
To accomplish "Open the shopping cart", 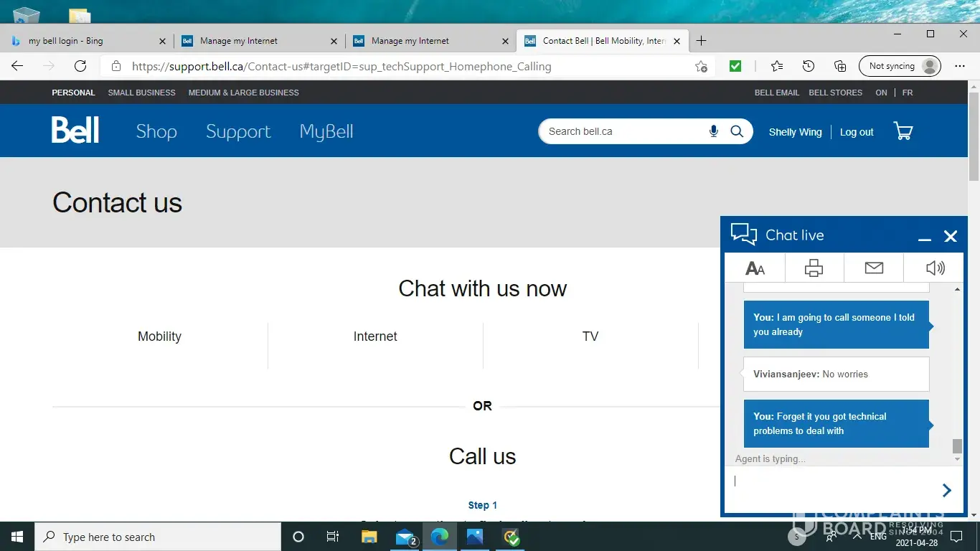I will coord(903,131).
